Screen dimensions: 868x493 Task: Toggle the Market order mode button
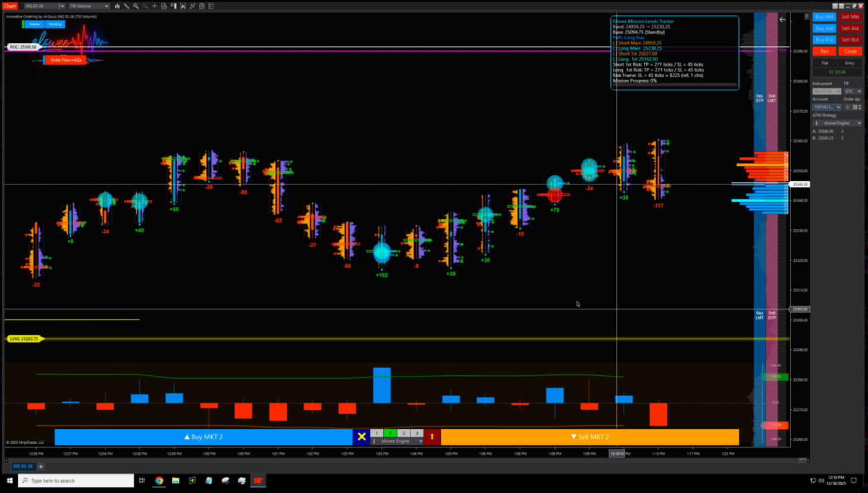coord(35,24)
